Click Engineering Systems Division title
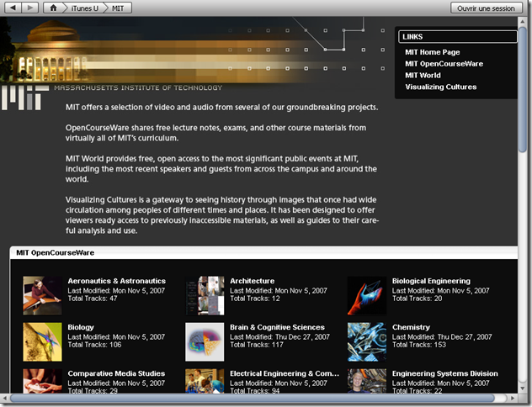 (445, 373)
